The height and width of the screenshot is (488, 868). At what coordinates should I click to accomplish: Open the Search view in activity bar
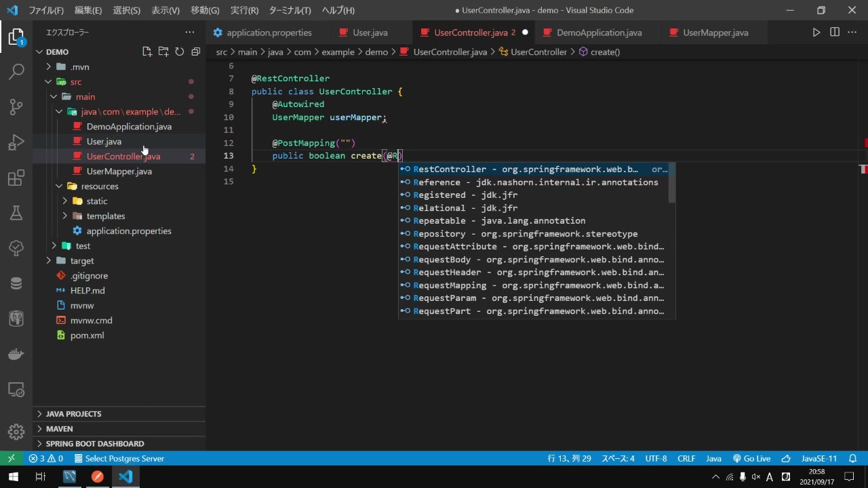pos(16,71)
